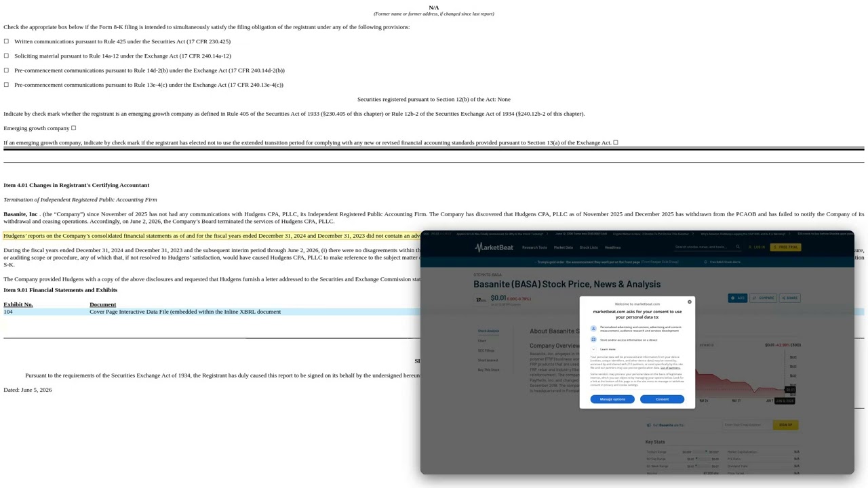This screenshot has width=868, height=488.
Task: Tick the extended transition period checkbox
Action: tap(616, 142)
